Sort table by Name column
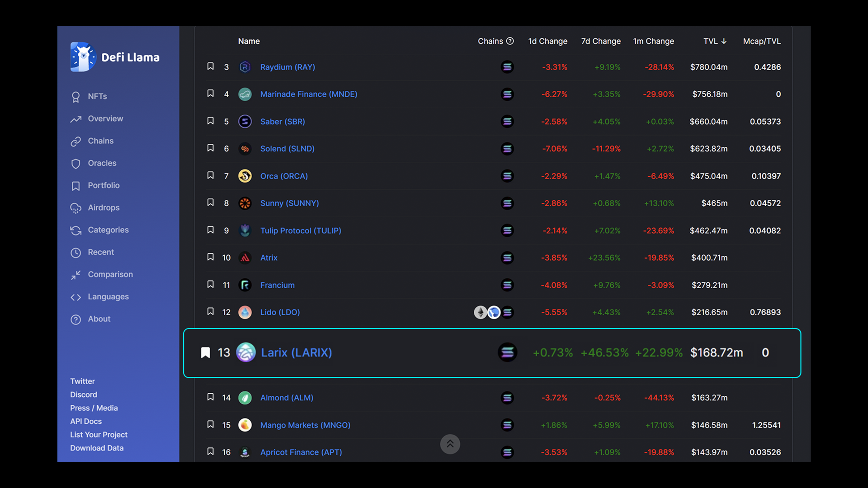868x488 pixels. pyautogui.click(x=249, y=41)
